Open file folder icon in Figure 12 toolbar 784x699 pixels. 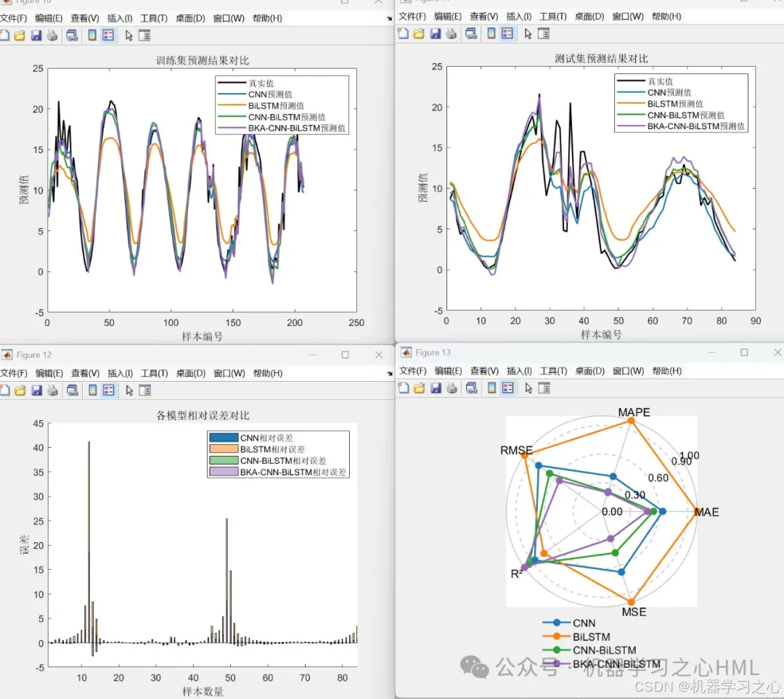20,391
